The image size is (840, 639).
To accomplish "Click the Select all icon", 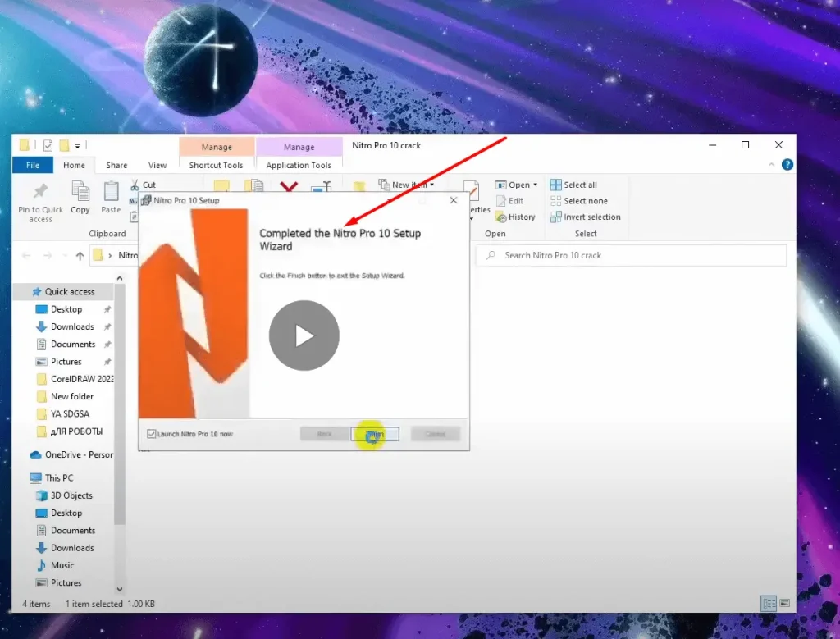I will (x=555, y=185).
